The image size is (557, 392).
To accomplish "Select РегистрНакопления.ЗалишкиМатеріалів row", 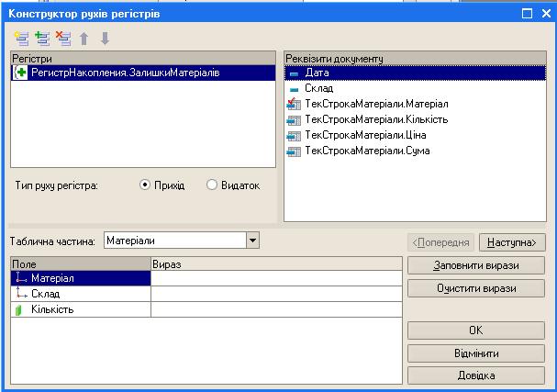I will point(143,73).
